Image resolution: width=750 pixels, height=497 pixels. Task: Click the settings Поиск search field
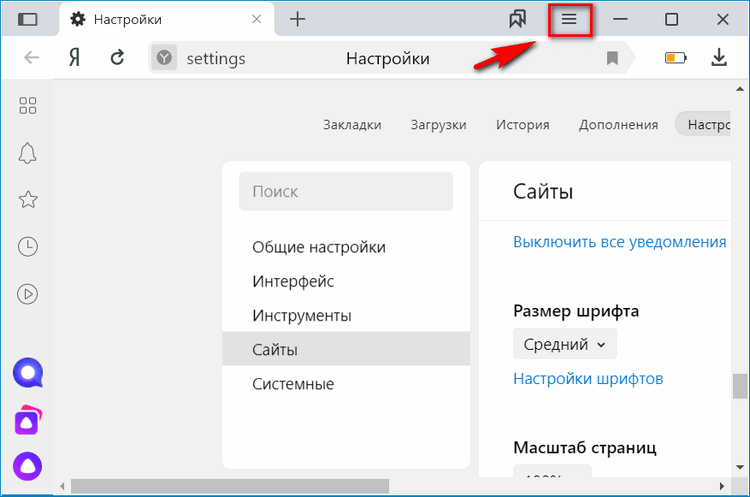click(346, 191)
